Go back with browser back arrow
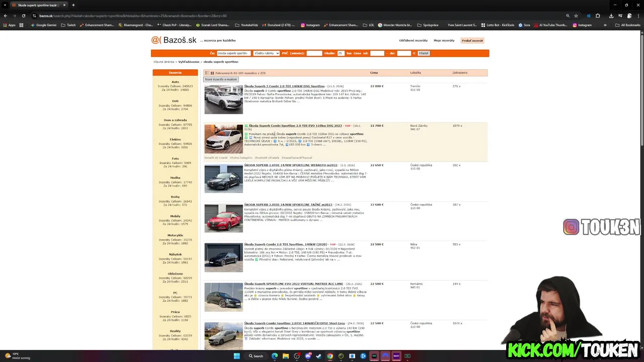 coord(5,16)
